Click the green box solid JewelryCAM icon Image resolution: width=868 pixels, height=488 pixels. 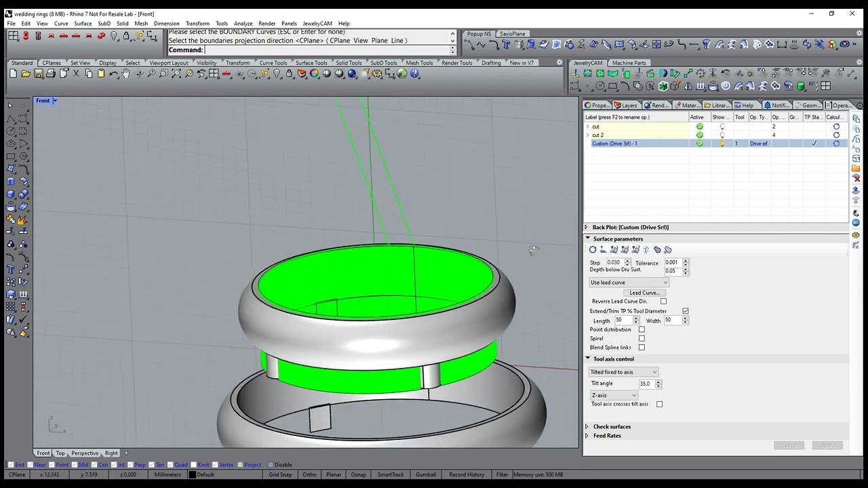663,86
